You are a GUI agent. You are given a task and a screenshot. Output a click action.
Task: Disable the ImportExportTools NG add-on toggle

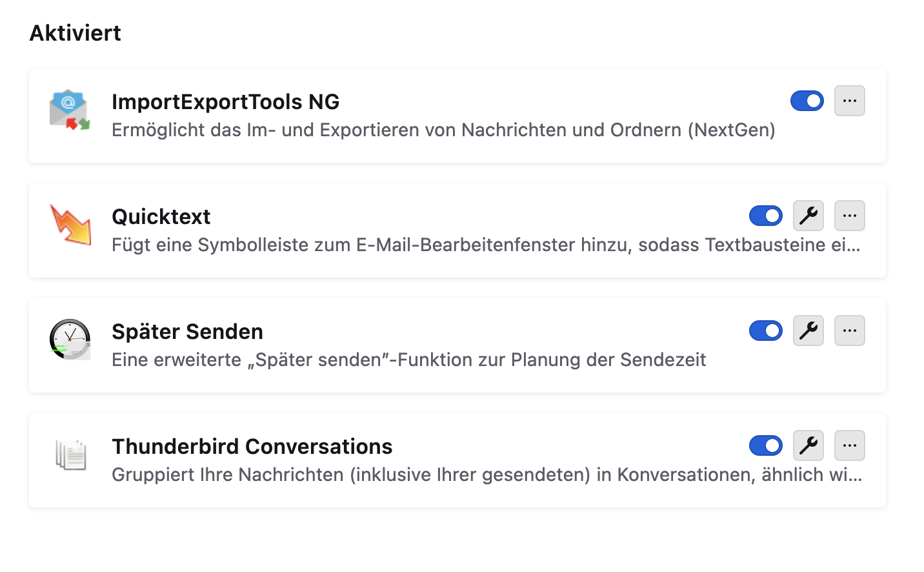click(x=807, y=101)
